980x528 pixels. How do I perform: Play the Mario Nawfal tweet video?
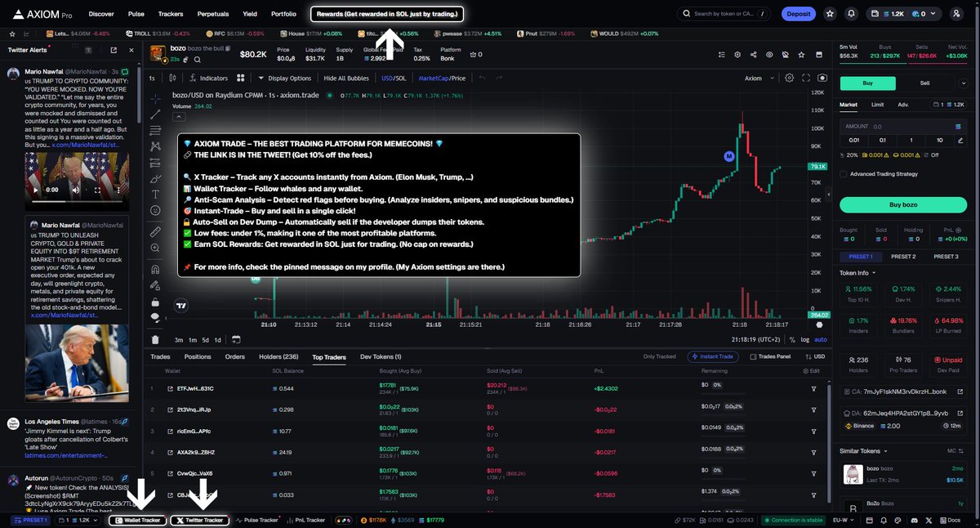point(36,190)
